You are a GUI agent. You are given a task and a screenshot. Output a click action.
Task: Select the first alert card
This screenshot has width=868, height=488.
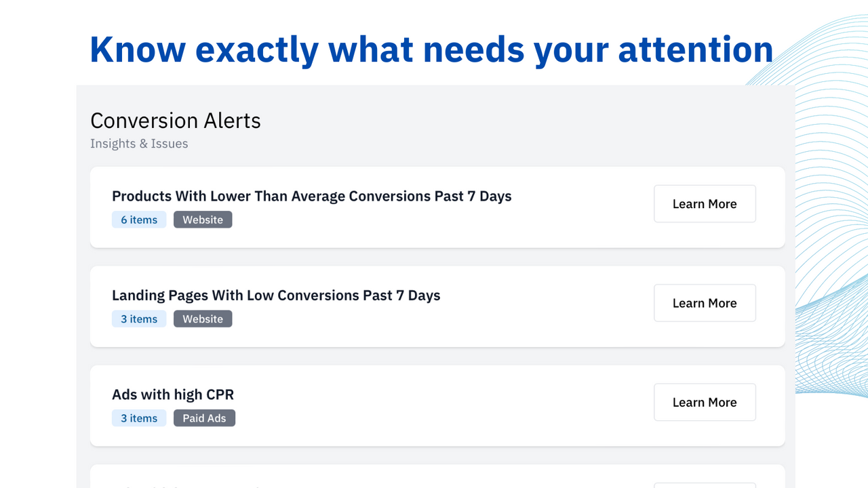pos(437,207)
